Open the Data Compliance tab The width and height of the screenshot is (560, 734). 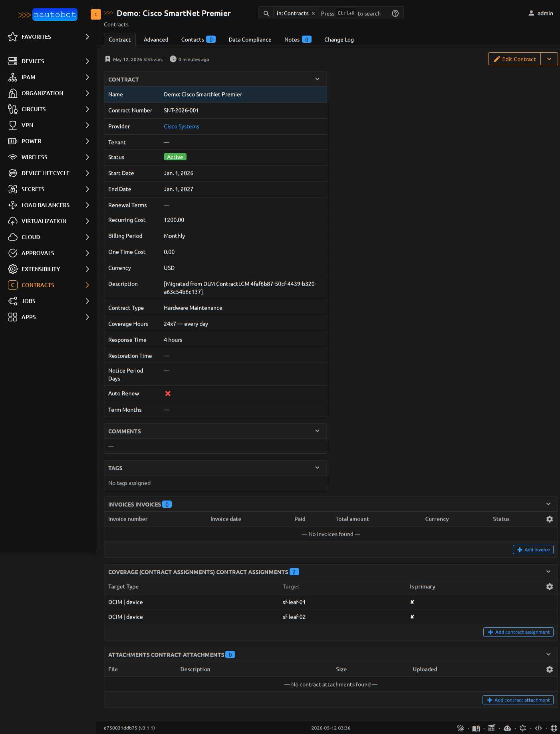pos(250,40)
